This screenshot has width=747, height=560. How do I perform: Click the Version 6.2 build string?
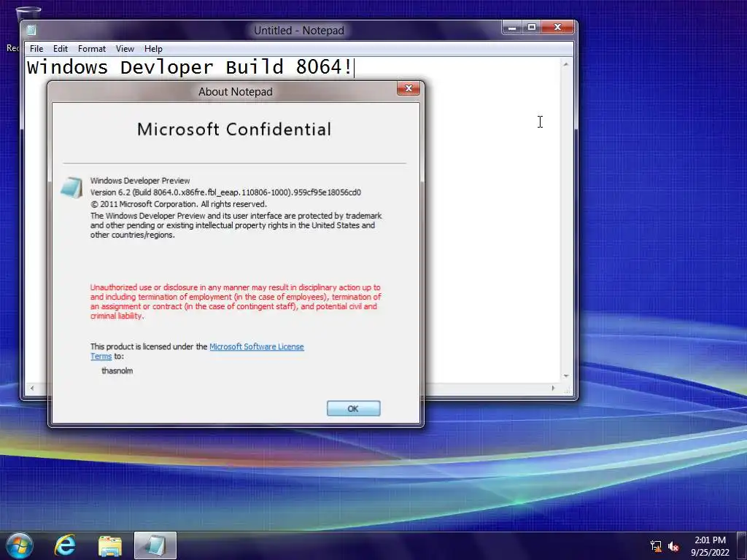point(225,192)
